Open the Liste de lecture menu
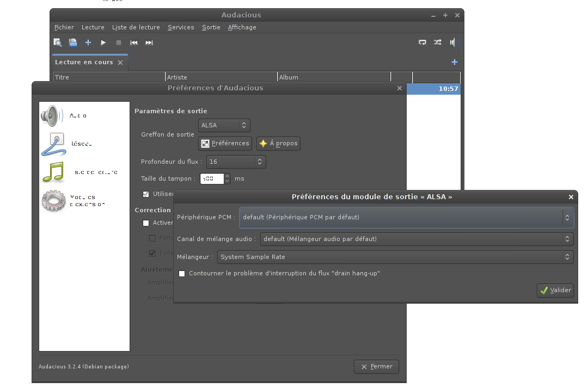Viewport: 588px width, 388px height. point(136,27)
